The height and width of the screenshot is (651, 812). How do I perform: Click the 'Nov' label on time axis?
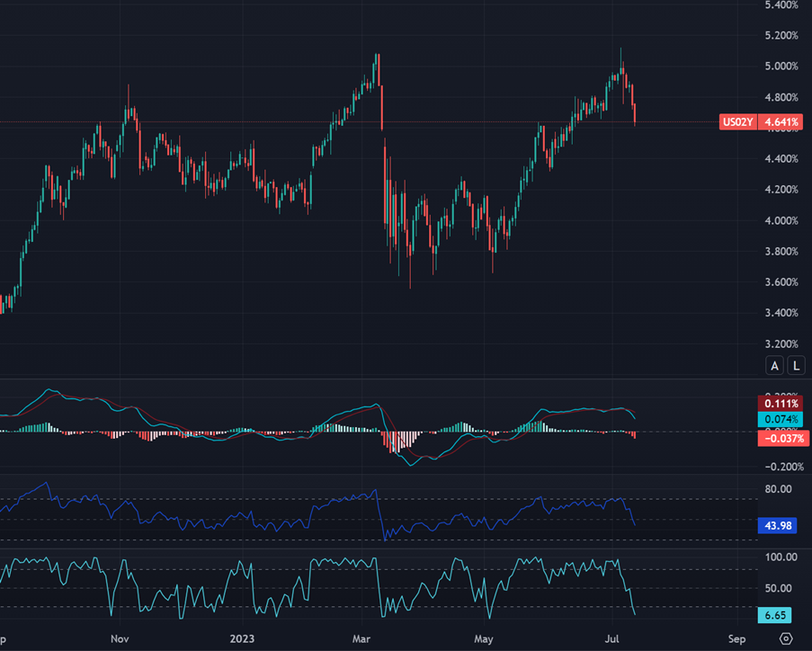click(120, 639)
